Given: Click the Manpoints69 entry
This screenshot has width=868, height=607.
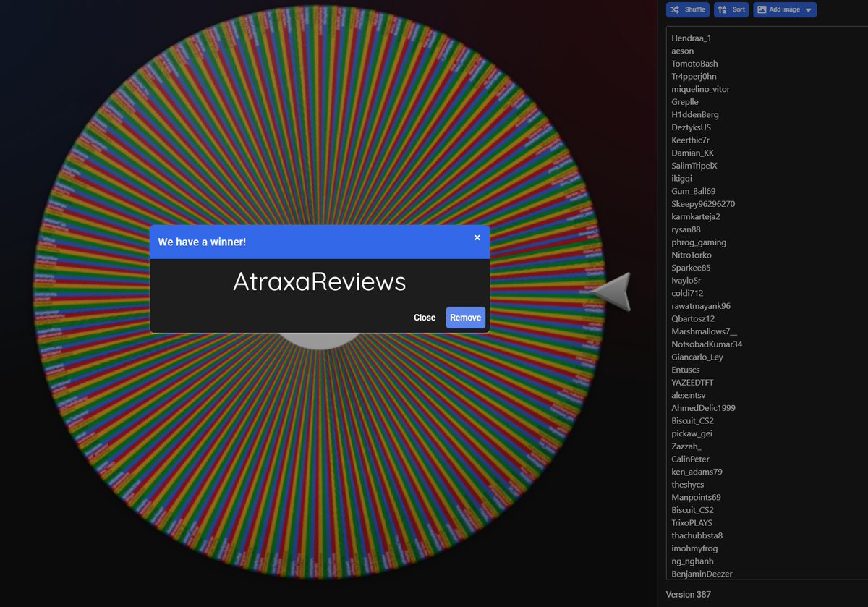Looking at the screenshot, I should (x=696, y=497).
